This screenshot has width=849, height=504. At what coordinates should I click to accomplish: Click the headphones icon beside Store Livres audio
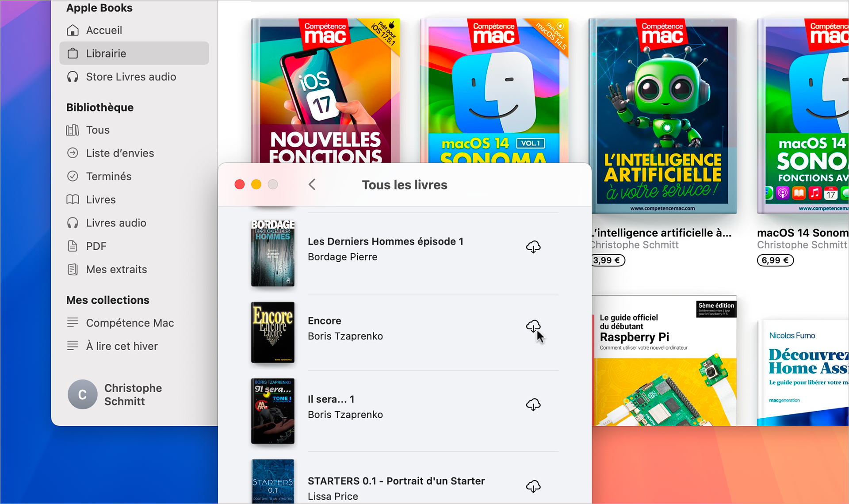click(x=73, y=77)
